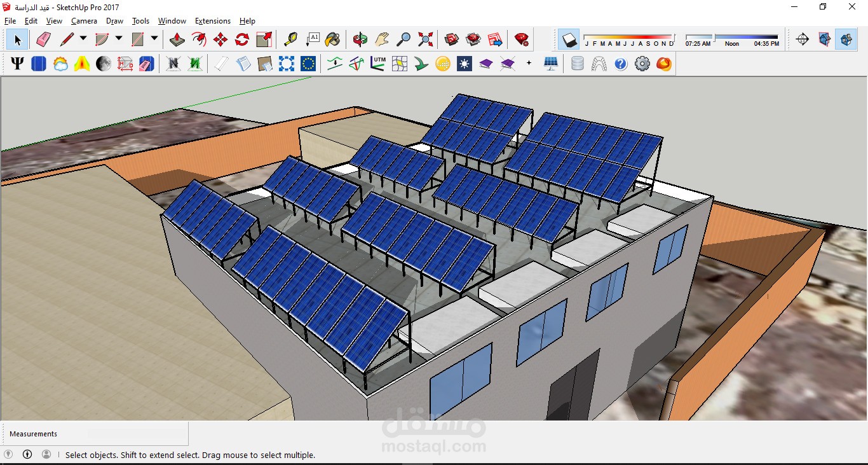Click Zoom Extents tool
This screenshot has width=868, height=465.
(x=425, y=39)
